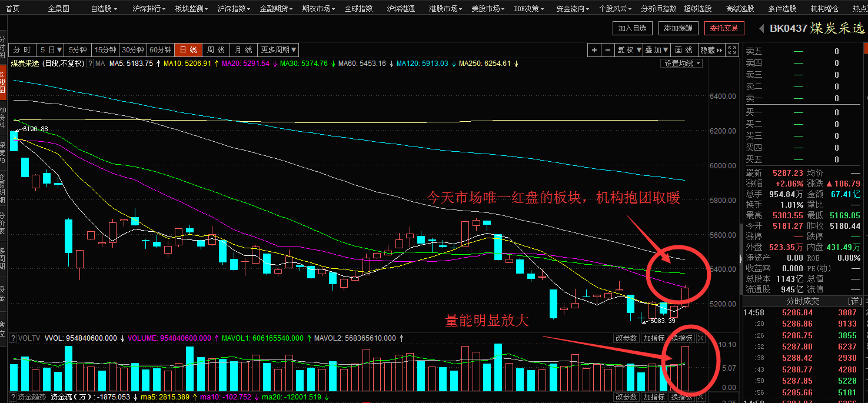Open the DDE决策 menu
The width and height of the screenshot is (868, 403).
(529, 9)
